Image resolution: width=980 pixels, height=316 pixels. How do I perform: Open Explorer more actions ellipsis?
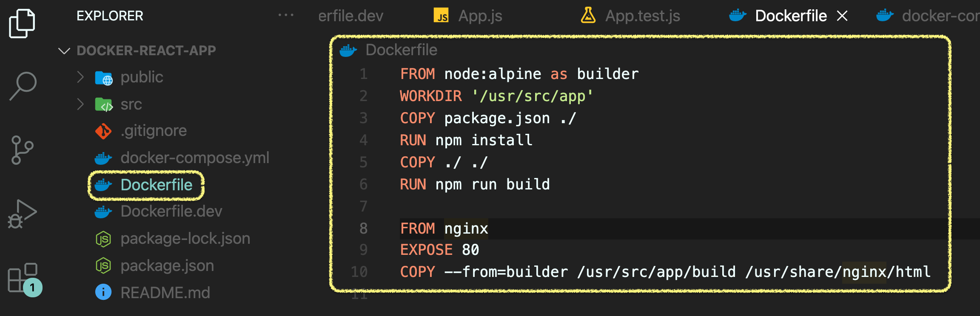tap(286, 15)
